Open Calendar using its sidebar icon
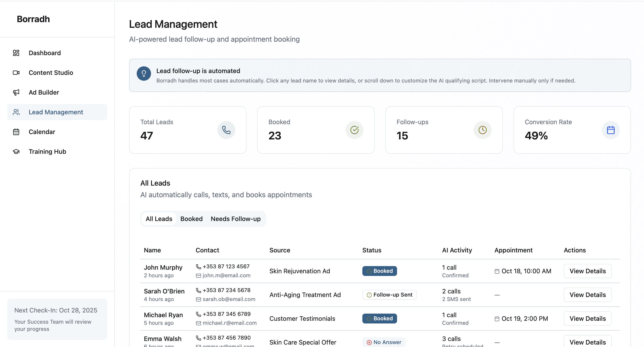 [x=16, y=132]
